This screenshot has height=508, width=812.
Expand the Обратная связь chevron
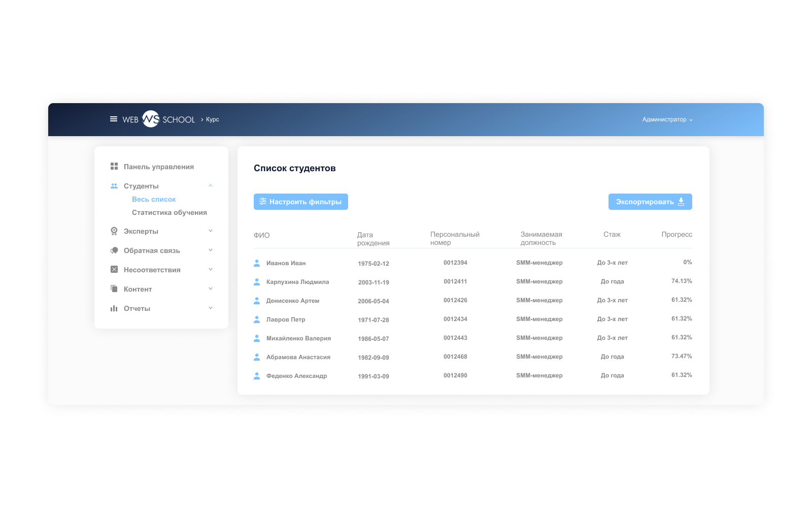(211, 250)
